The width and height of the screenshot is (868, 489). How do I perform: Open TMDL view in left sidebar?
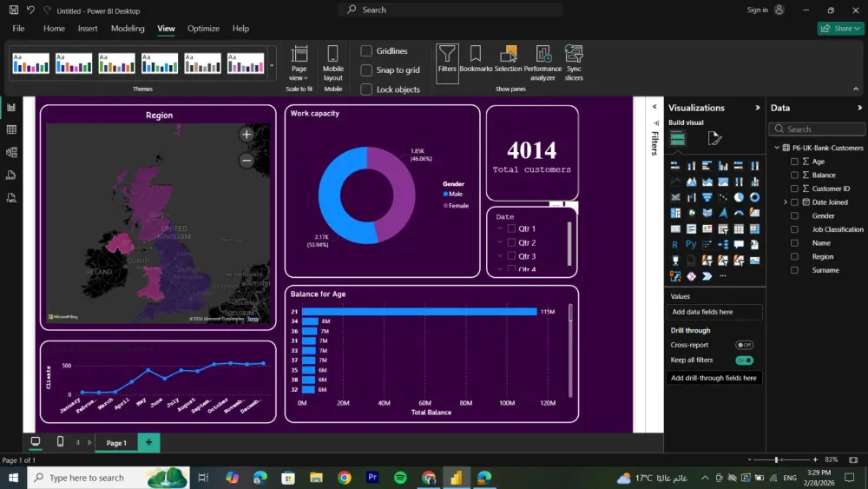[11, 198]
